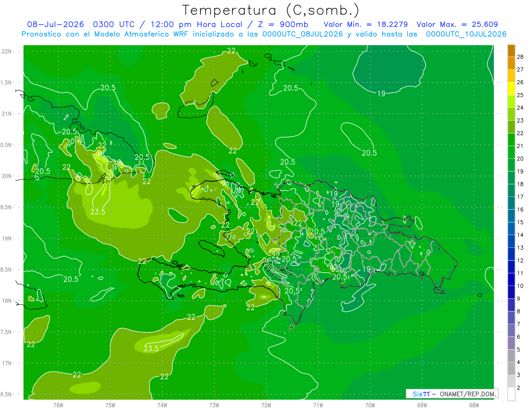This screenshot has height=411, width=532.
Task: Click the '70W' longitude axis label
Action: (x=370, y=405)
